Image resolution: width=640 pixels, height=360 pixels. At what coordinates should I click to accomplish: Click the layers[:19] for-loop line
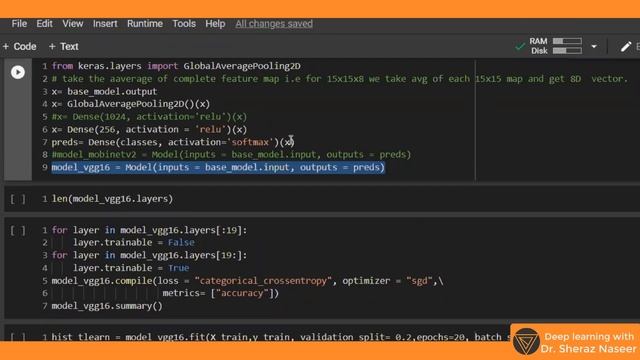pyautogui.click(x=149, y=230)
